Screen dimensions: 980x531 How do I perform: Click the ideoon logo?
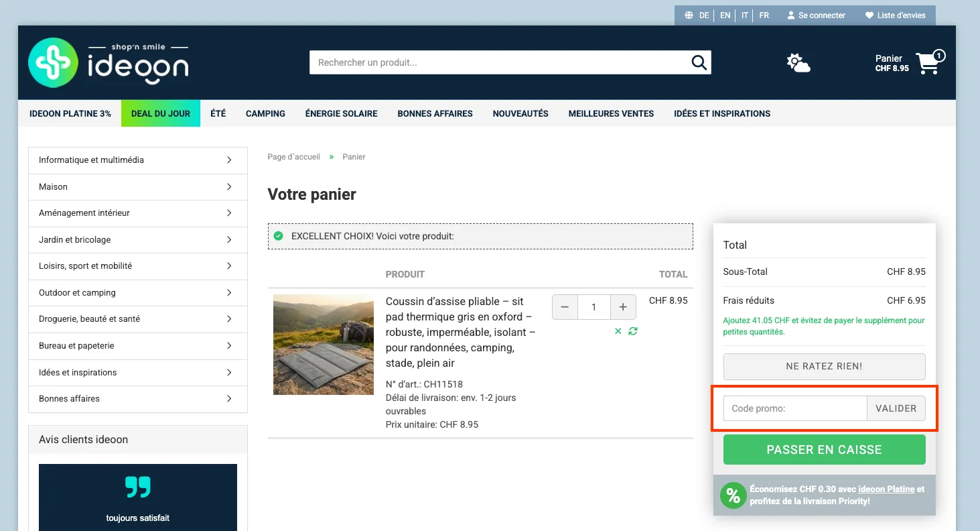(109, 62)
